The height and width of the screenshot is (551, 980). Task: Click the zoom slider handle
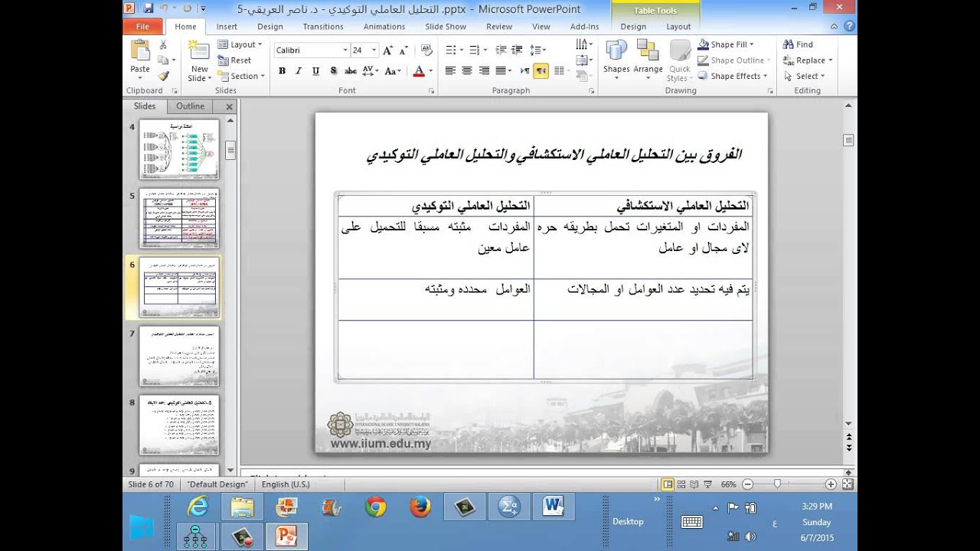tap(777, 484)
